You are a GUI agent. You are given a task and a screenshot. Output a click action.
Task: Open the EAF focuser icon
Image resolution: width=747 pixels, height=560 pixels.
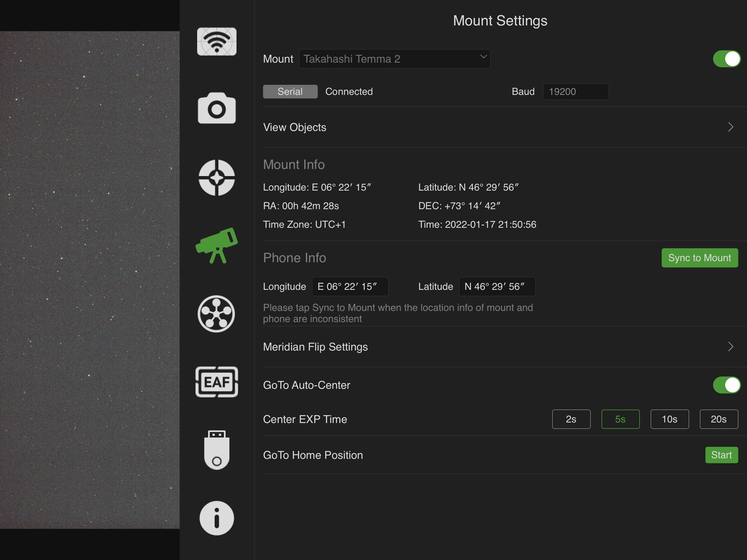click(217, 382)
